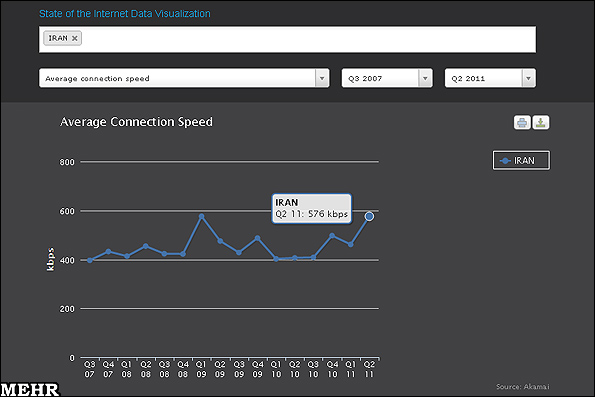
Task: Click the IRAN tooltip box
Action: 312,208
